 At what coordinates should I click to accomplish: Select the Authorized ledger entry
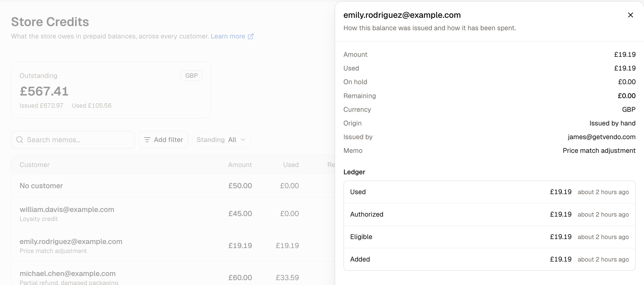[489, 215]
